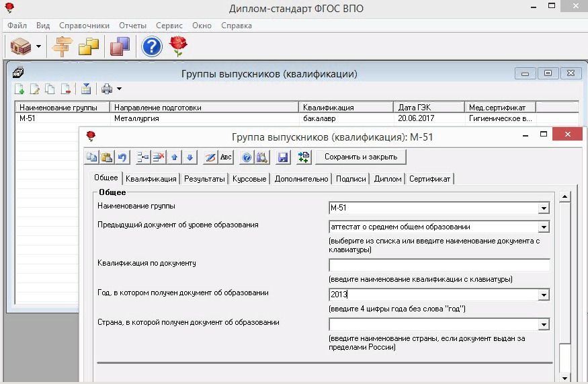Viewport: 588px width, 384px height.
Task: Click the blue move down arrow icon
Action: click(x=190, y=157)
